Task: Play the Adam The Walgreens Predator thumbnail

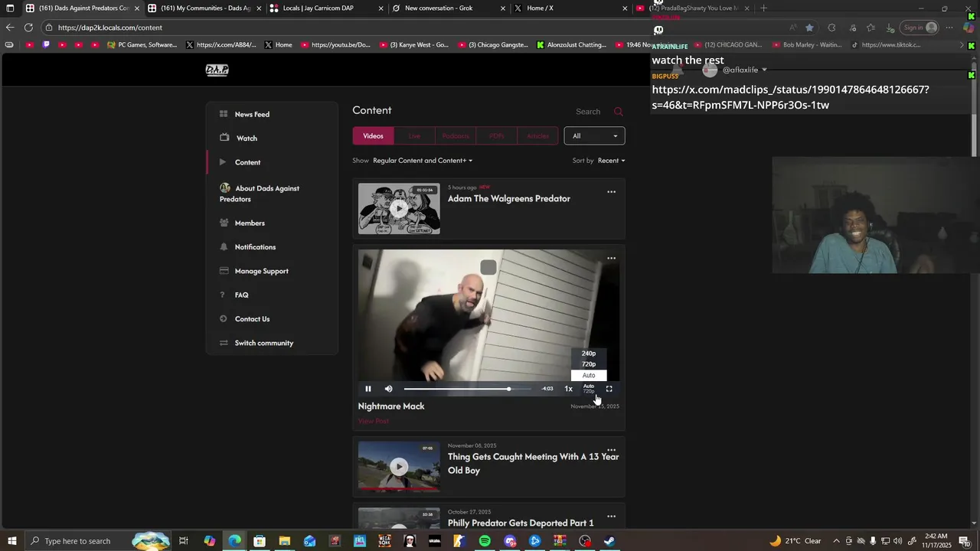Action: 399,208
